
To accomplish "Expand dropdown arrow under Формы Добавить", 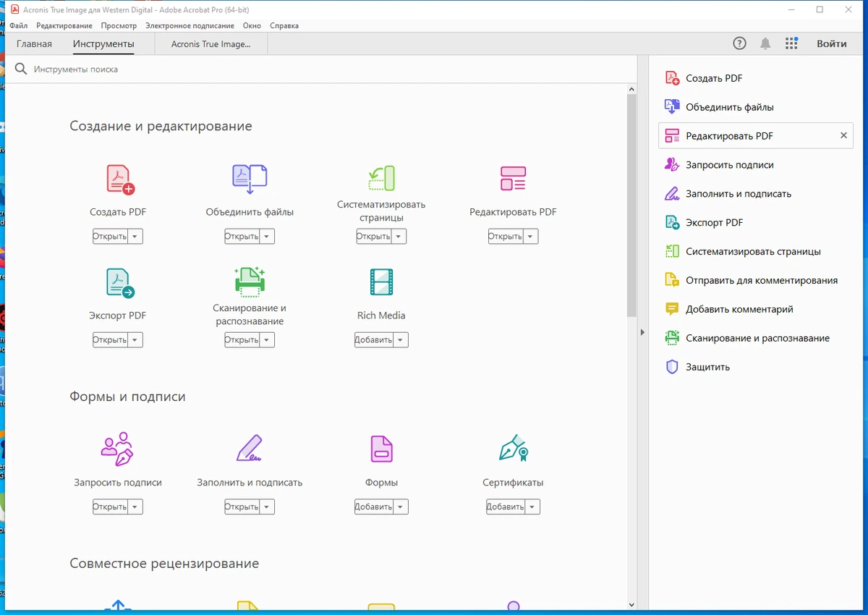I will [x=401, y=507].
